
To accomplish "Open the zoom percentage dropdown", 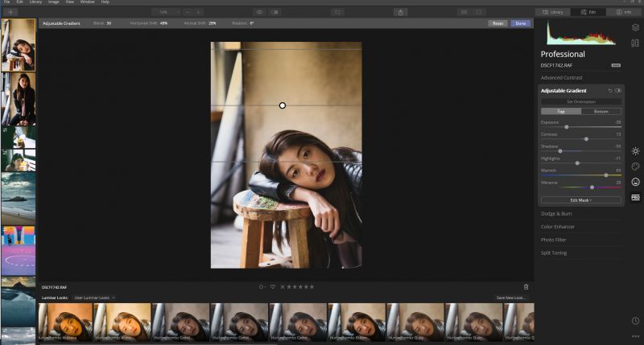I will tap(166, 12).
